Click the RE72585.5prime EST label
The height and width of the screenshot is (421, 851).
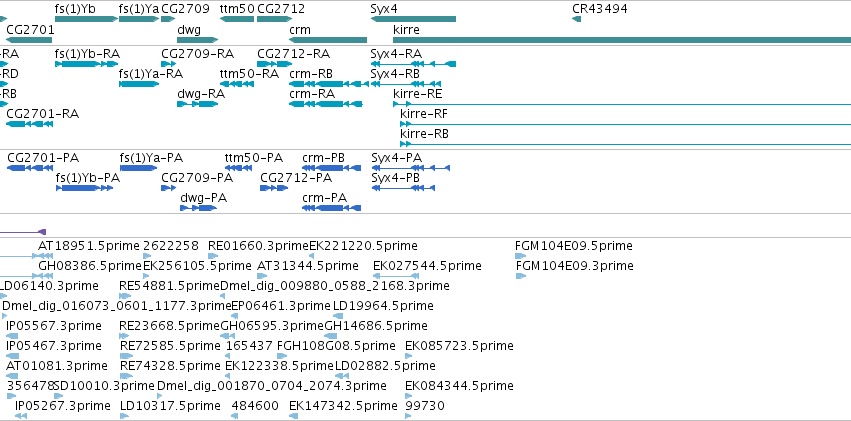tap(170, 346)
